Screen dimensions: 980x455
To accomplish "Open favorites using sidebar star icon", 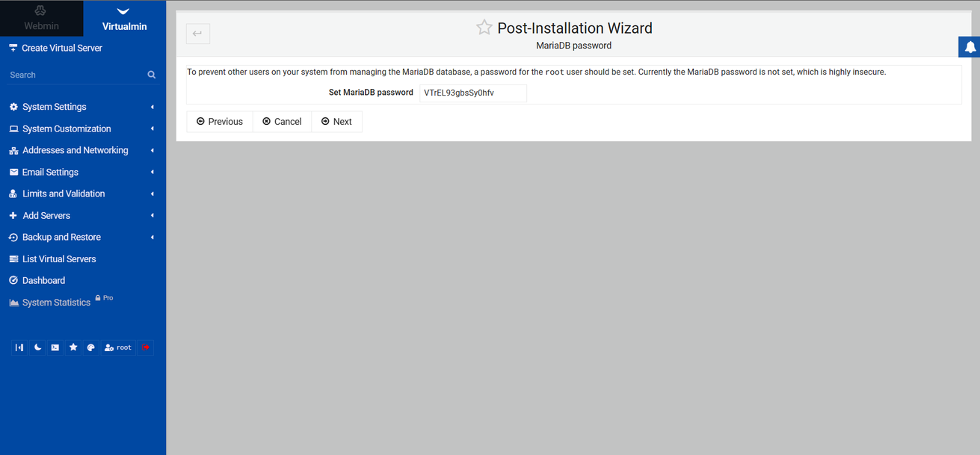I will tap(73, 347).
